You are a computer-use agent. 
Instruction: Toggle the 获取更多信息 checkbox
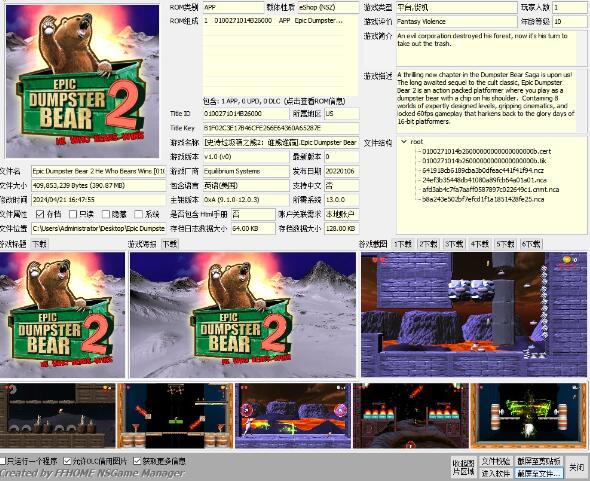137,461
